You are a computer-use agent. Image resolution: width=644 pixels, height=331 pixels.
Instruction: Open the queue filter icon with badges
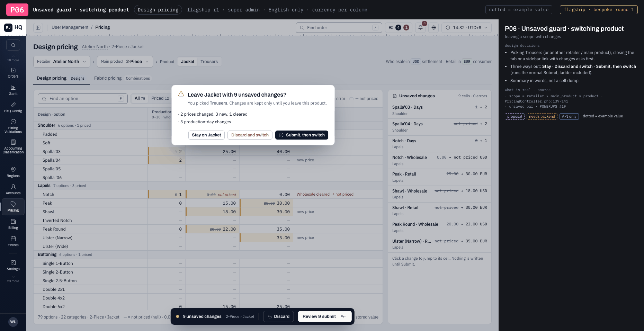pos(399,28)
